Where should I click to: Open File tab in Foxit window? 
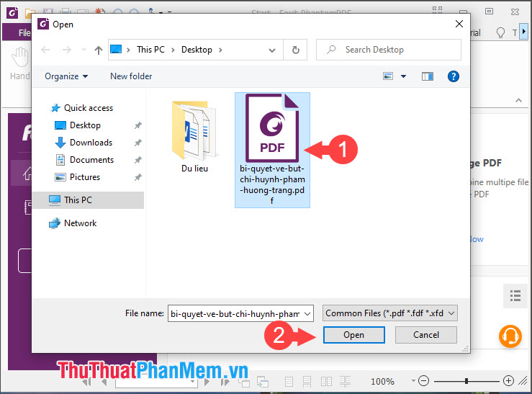click(24, 33)
